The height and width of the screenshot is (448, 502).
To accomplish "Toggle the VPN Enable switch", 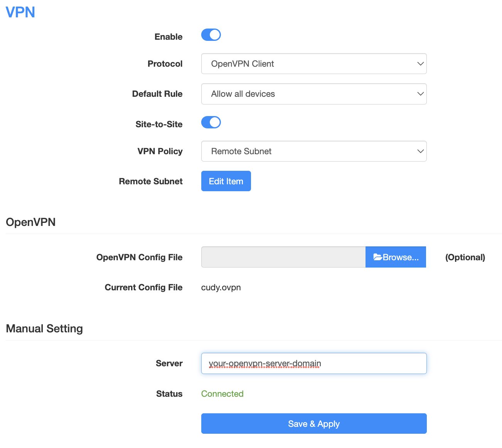I will tap(211, 35).
